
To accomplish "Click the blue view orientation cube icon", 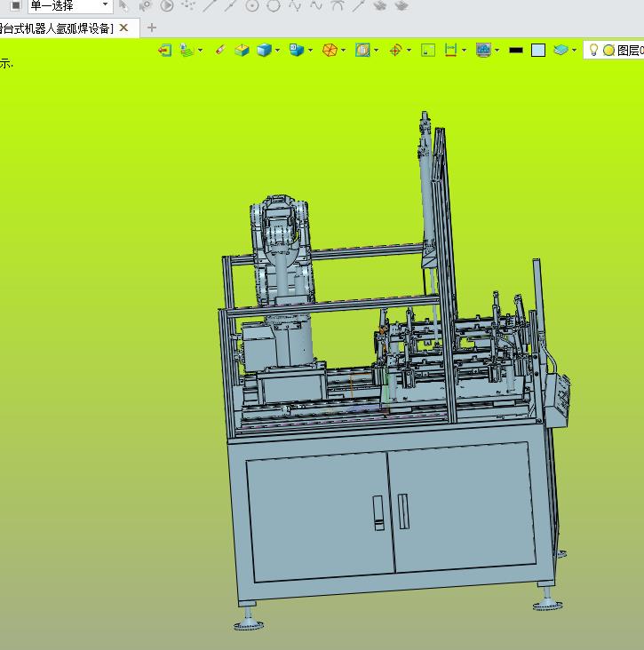I will (297, 51).
